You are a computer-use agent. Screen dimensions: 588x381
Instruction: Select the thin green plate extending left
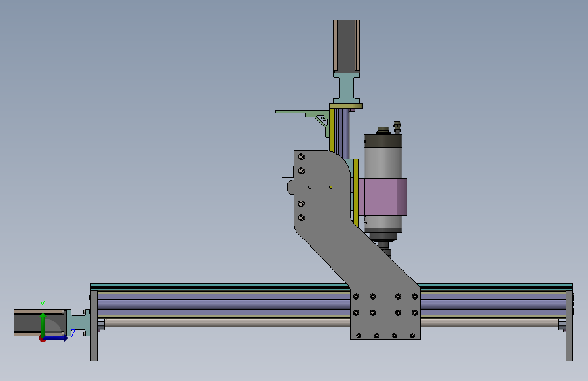click(x=302, y=111)
